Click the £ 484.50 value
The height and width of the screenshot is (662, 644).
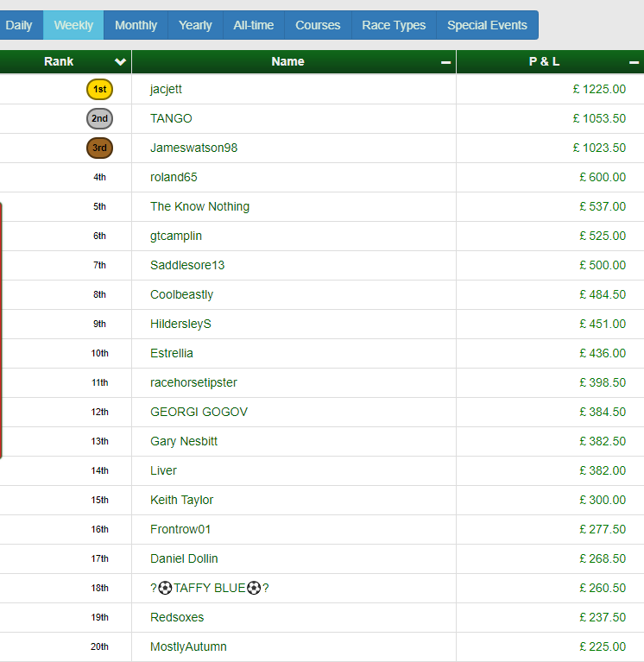pyautogui.click(x=603, y=294)
